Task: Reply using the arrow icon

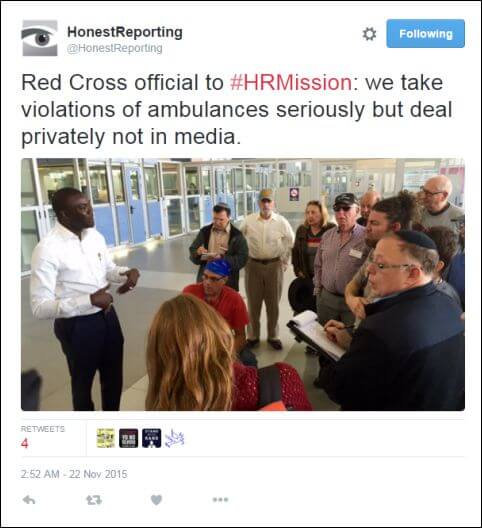Action: [x=29, y=500]
